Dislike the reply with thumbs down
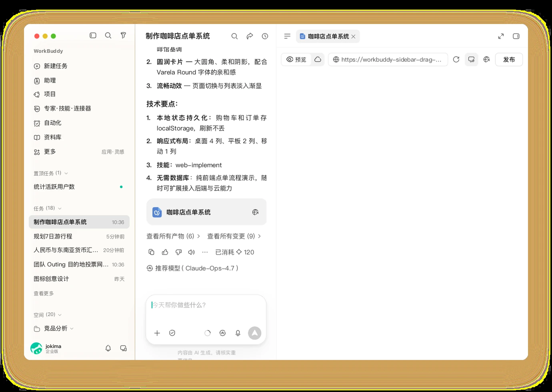This screenshot has height=392, width=552. (178, 252)
